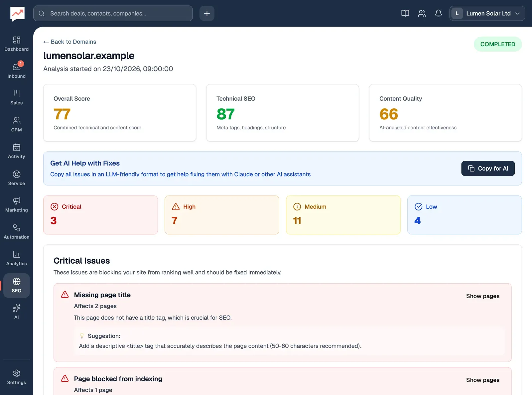This screenshot has width=532, height=395.
Task: Open the documentation book icon
Action: [405, 13]
